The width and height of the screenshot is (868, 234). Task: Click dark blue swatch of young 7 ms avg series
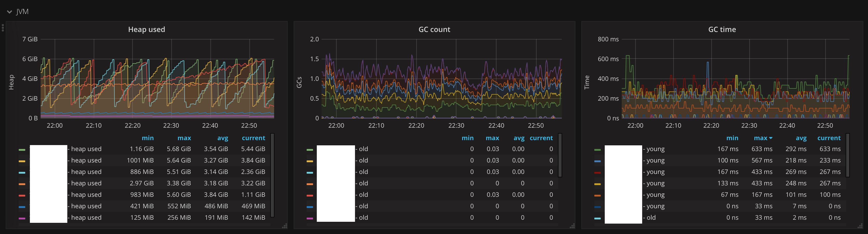(x=597, y=207)
